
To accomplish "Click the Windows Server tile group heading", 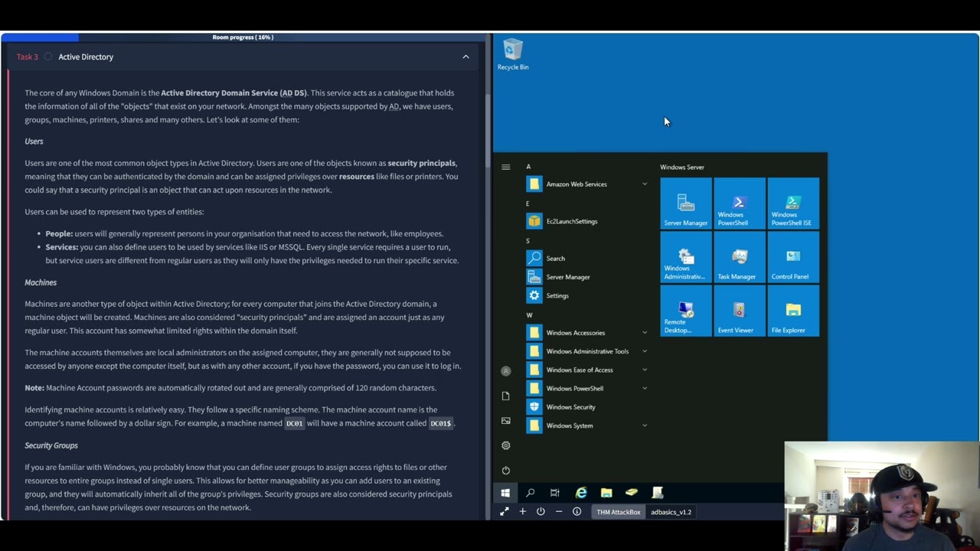I will 682,167.
